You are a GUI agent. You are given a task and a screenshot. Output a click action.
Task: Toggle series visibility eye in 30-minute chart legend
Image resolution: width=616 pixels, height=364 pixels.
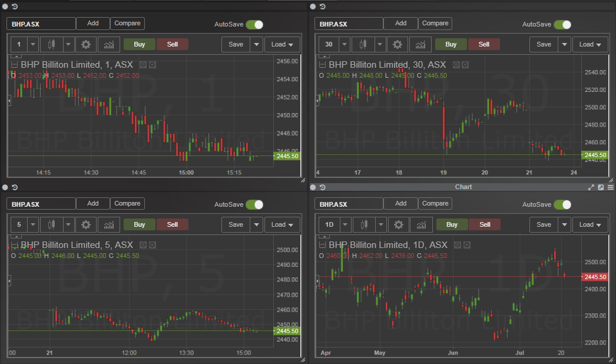(x=456, y=65)
